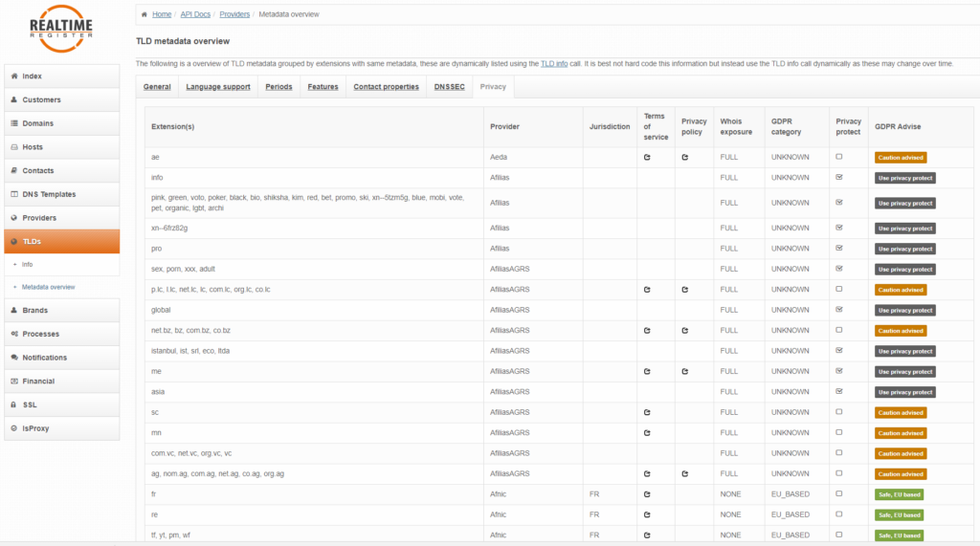Viewport: 980px width, 546px height.
Task: Click Caution advised badge for ae
Action: coord(901,158)
